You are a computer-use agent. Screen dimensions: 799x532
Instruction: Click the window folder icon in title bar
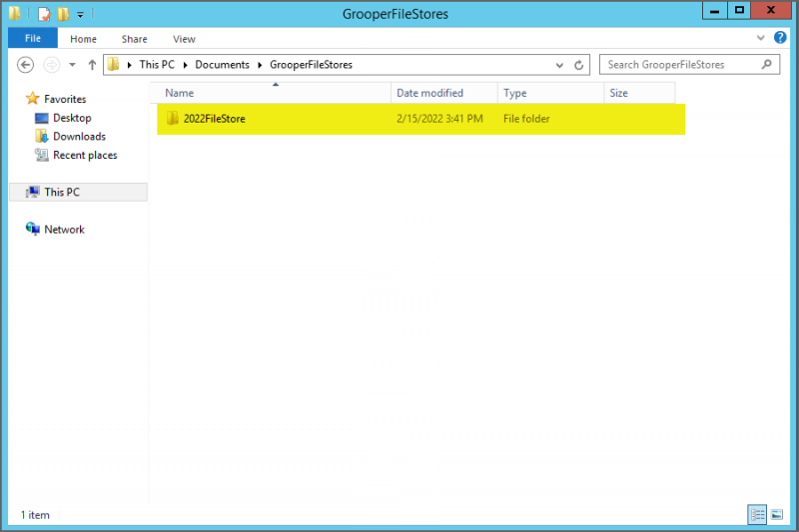(x=15, y=13)
